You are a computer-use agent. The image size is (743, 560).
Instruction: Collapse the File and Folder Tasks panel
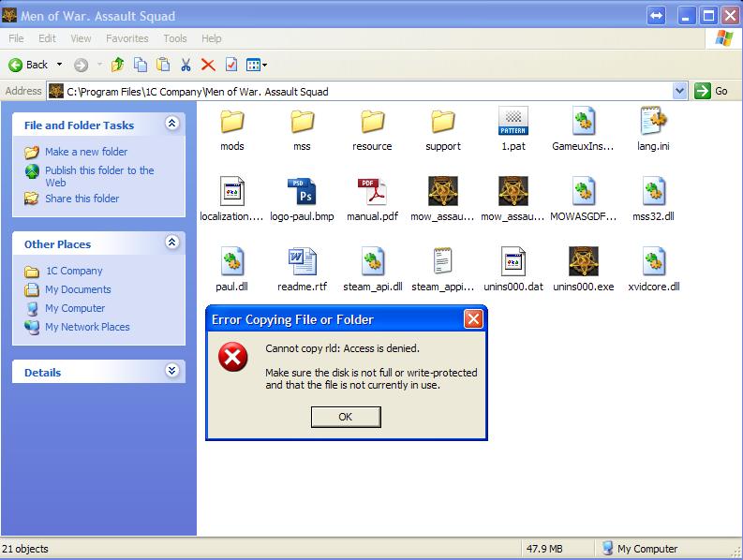click(171, 124)
